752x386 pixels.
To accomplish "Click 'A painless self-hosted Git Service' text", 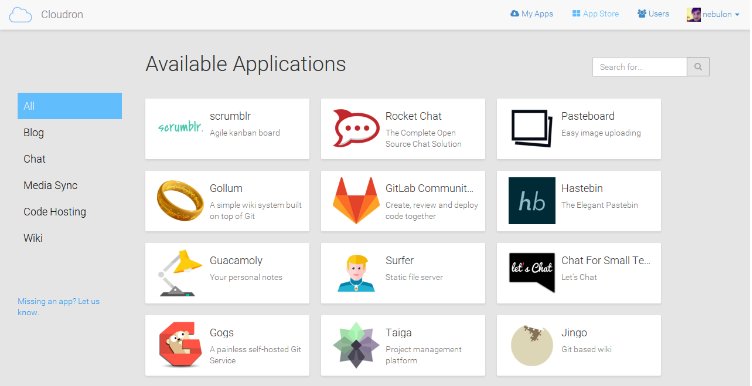I will 255,355.
